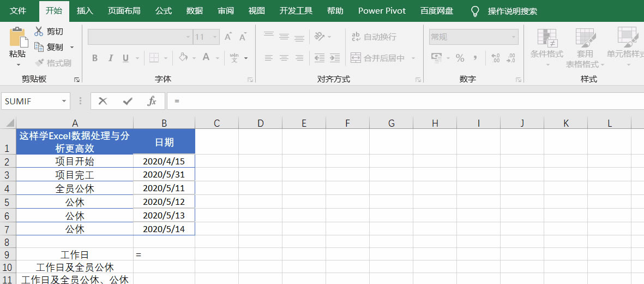Toggle Italic formatting

pos(111,58)
